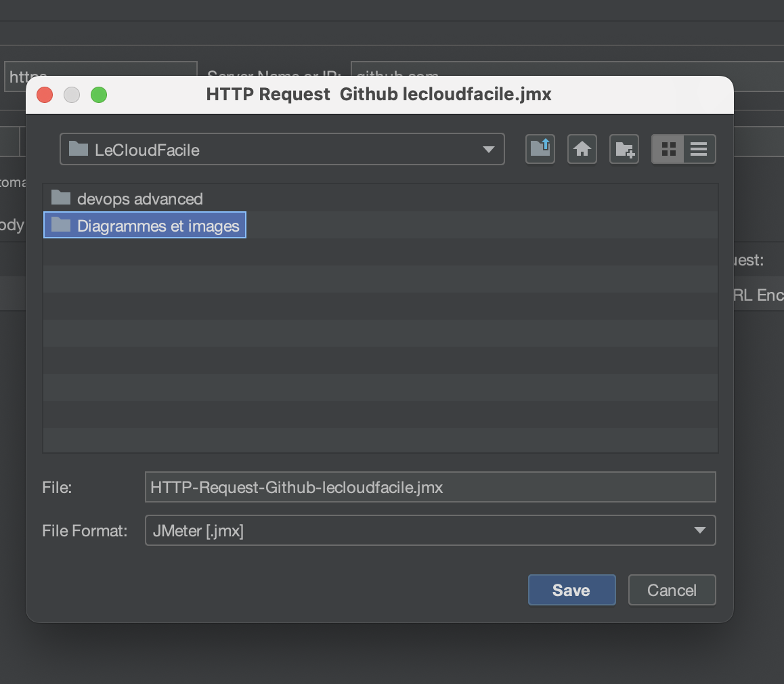This screenshot has height=684, width=784.
Task: Close the dialog with the red button
Action: pyautogui.click(x=45, y=95)
